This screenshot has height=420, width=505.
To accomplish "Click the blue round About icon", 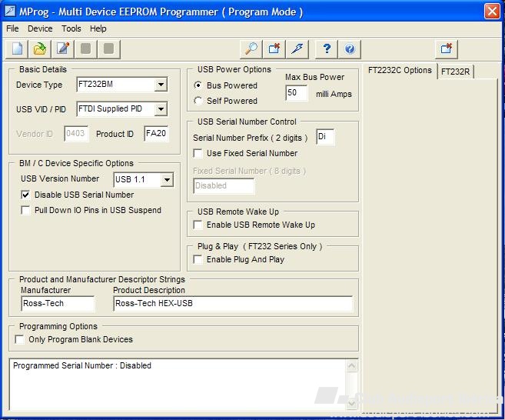I will coord(350,49).
